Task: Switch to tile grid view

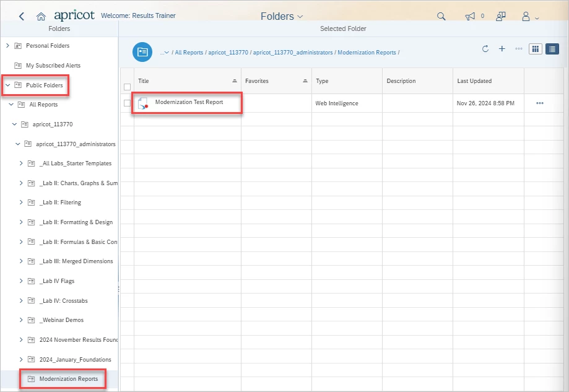Action: click(x=535, y=49)
